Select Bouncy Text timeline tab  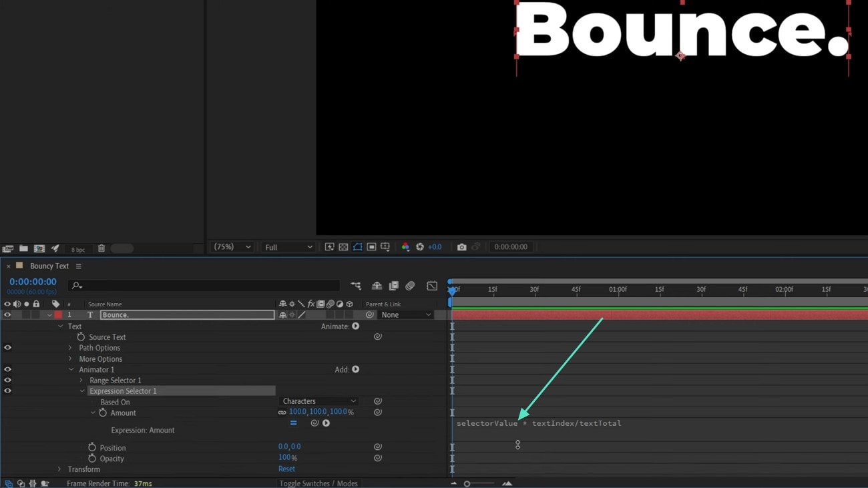49,266
